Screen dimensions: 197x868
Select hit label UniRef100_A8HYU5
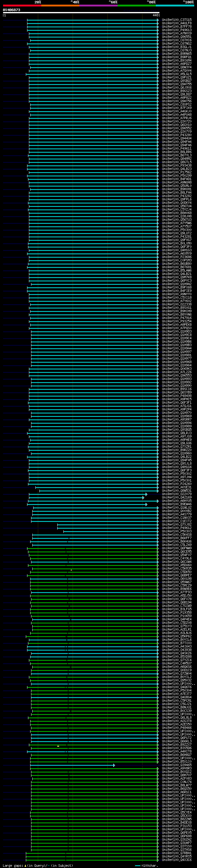pos(177,501)
